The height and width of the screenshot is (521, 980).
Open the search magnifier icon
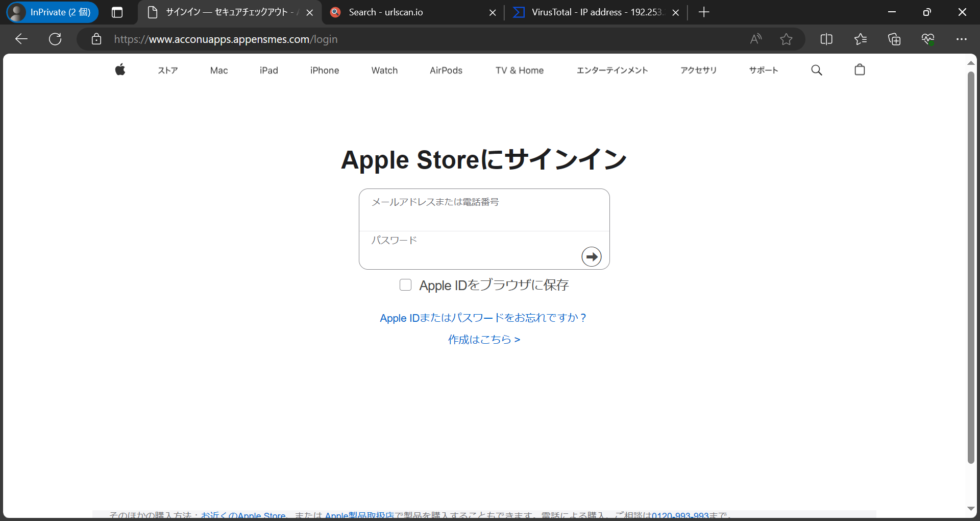point(817,70)
